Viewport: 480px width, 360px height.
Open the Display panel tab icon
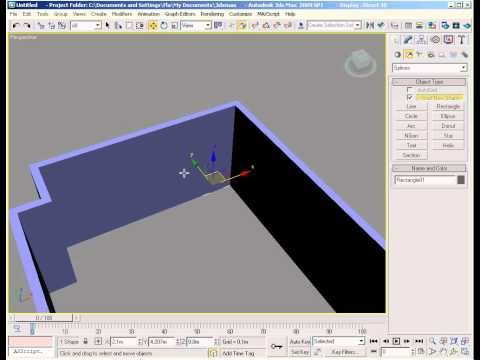pyautogui.click(x=448, y=40)
